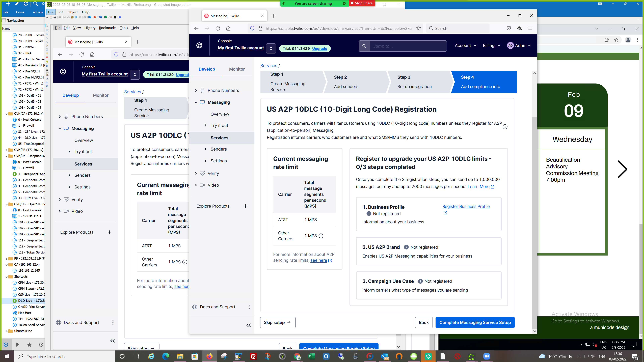Switch to the Monitor tab
Screen dimensions: 644x362
coord(237,69)
